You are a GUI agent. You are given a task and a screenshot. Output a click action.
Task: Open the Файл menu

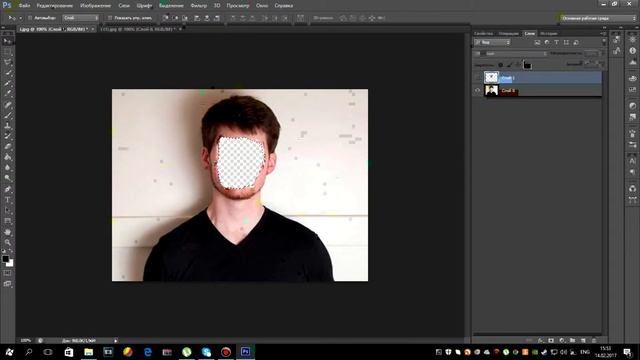pyautogui.click(x=24, y=6)
